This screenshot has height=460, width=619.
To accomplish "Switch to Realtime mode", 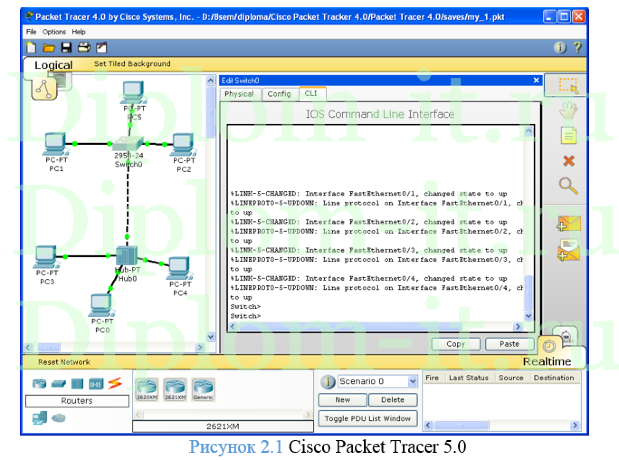I will [x=546, y=361].
